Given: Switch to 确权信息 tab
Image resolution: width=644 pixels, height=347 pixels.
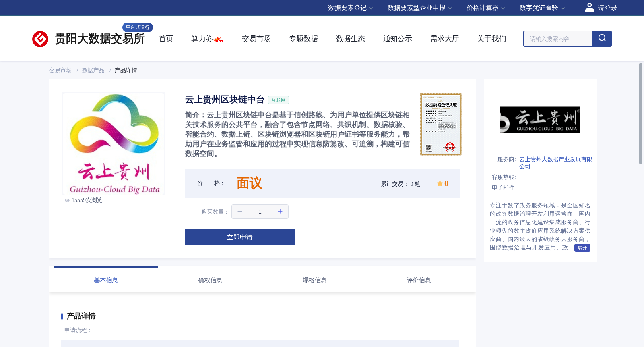Looking at the screenshot, I should (210, 280).
